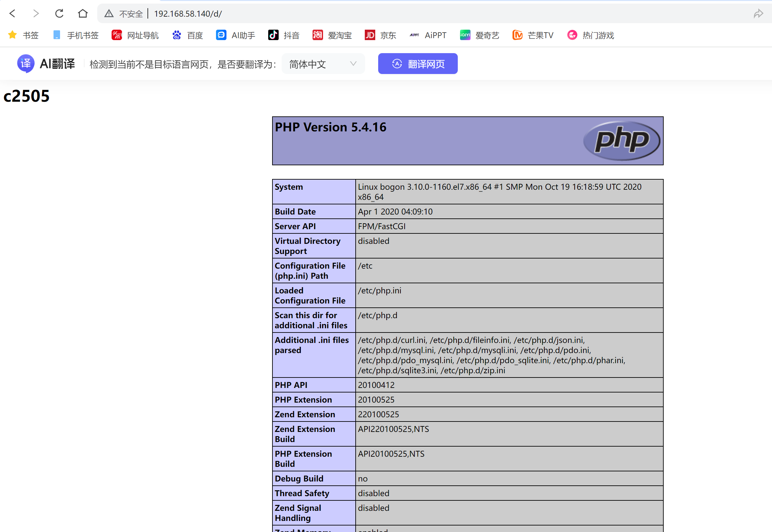The width and height of the screenshot is (772, 532).
Task: Click the not-secure warning triangle icon
Action: (109, 14)
